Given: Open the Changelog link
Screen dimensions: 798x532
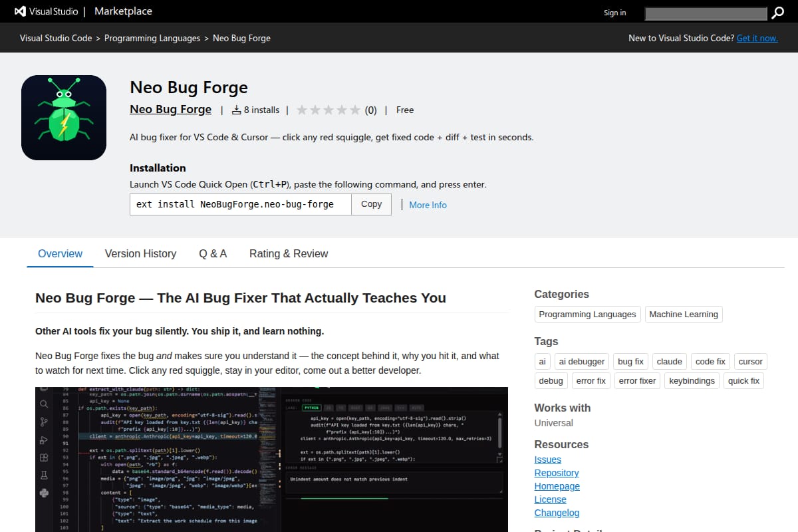Looking at the screenshot, I should 557,513.
